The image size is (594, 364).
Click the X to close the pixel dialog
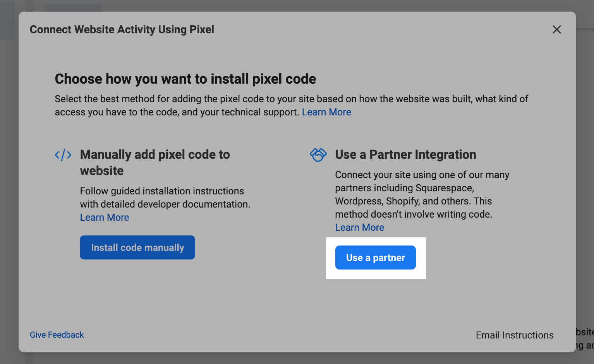(557, 29)
